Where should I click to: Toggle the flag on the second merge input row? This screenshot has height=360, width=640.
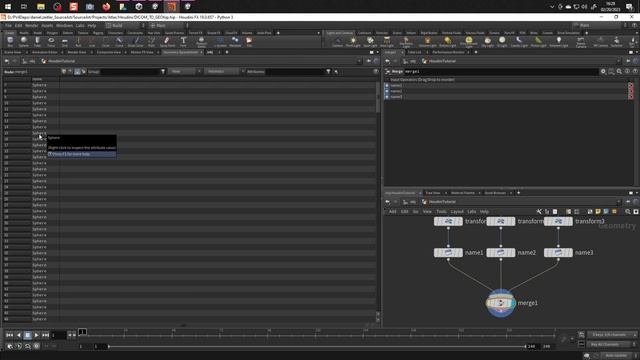(387, 91)
